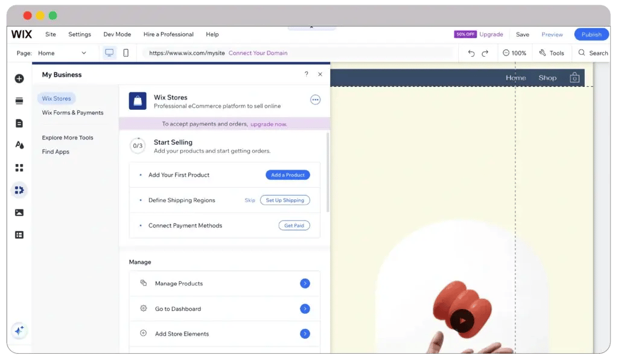Click the AI assistant sparkle icon
The image size is (618, 364).
click(19, 330)
